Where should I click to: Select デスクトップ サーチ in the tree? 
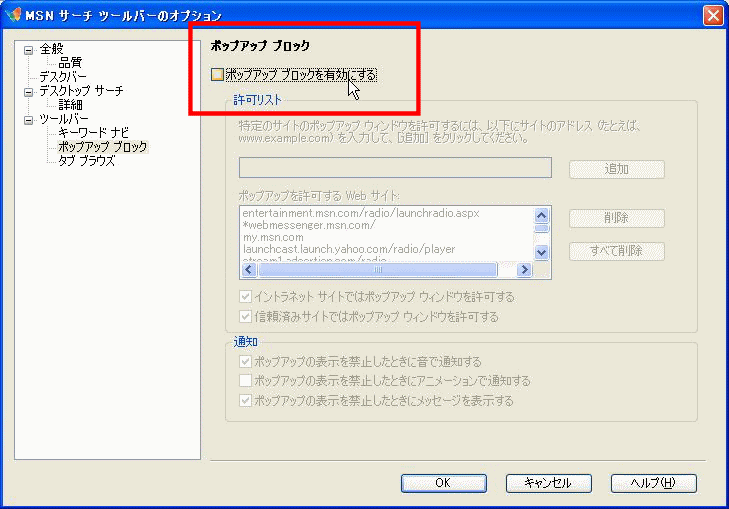pyautogui.click(x=81, y=91)
